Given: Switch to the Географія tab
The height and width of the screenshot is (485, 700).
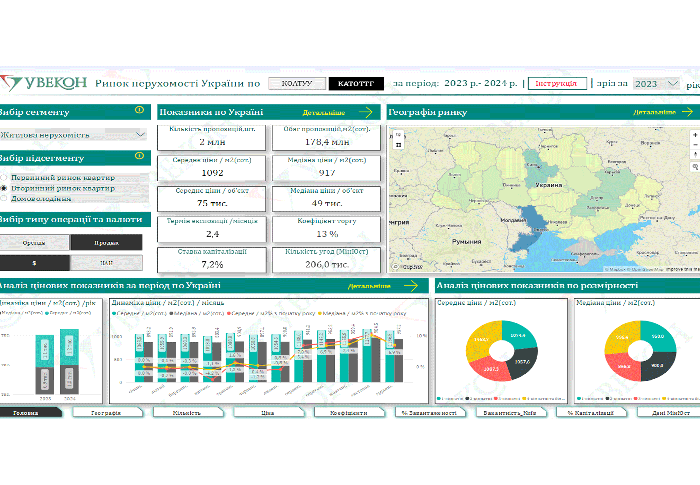Looking at the screenshot, I should (107, 413).
